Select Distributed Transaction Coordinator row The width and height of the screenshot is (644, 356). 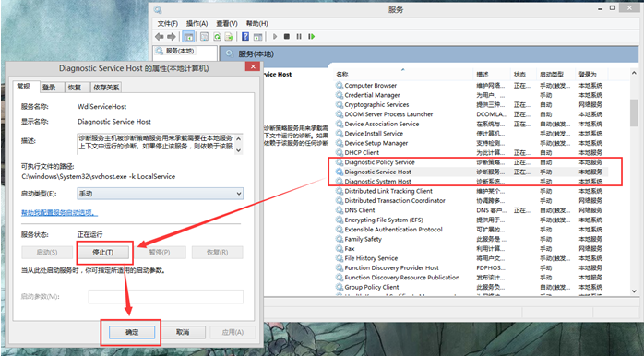point(471,200)
